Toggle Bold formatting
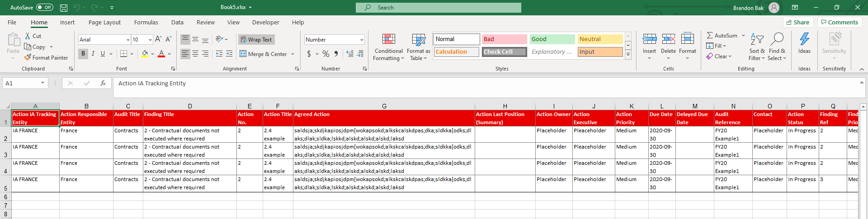This screenshot has width=868, height=219. pyautogui.click(x=83, y=54)
